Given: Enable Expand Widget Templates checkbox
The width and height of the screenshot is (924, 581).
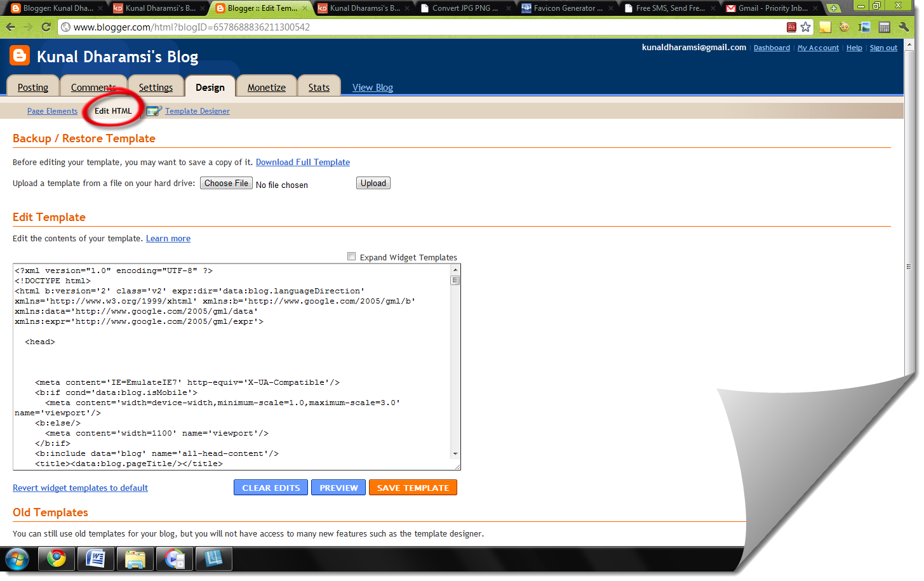Looking at the screenshot, I should pos(351,257).
